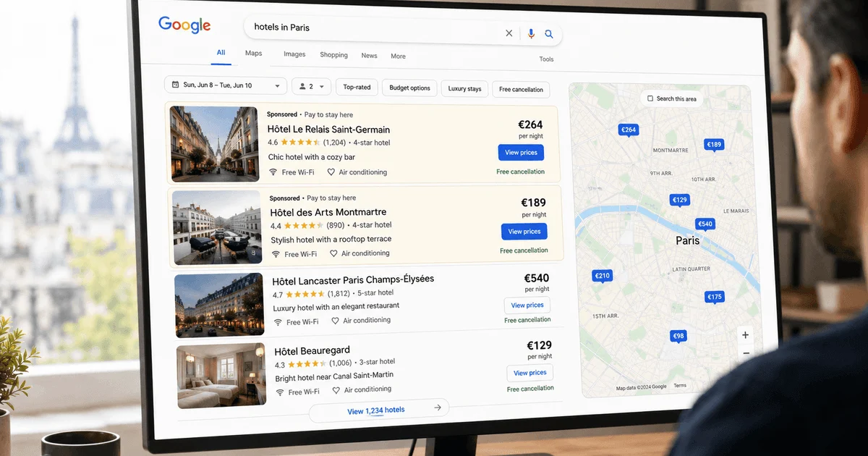Viewport: 868px width, 456px height.
Task: Click the calendar icon in the date selector
Action: point(175,85)
